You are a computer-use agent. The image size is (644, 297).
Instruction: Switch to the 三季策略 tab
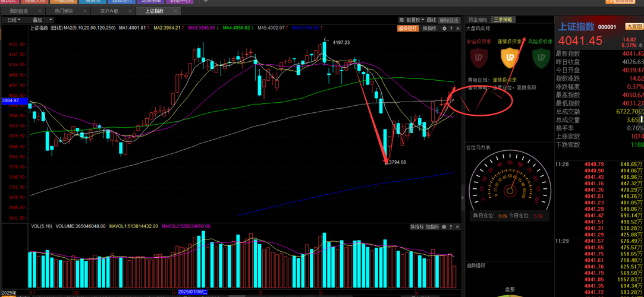pyautogui.click(x=503, y=19)
